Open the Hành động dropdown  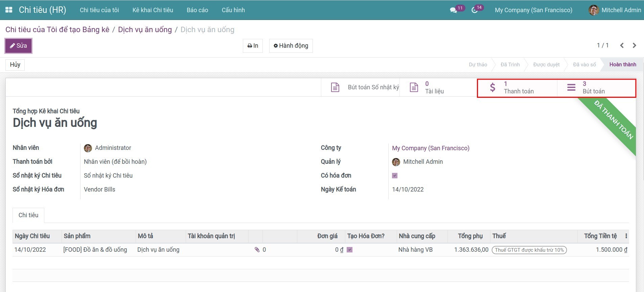point(291,46)
